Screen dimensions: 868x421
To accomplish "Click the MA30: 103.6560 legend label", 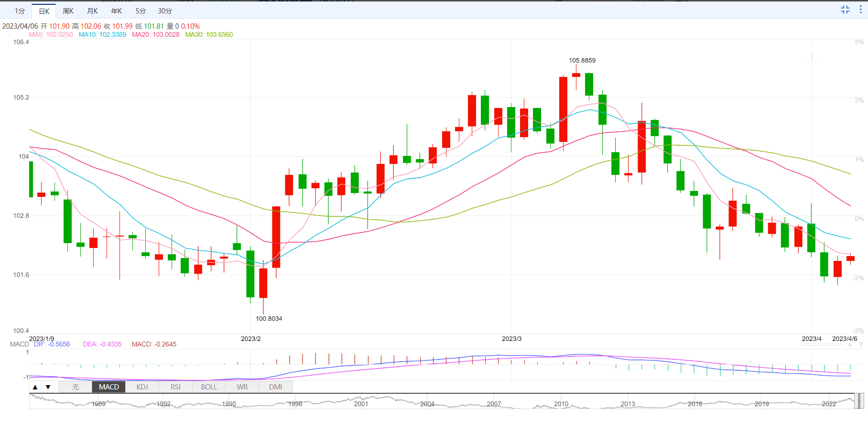I will coord(209,34).
